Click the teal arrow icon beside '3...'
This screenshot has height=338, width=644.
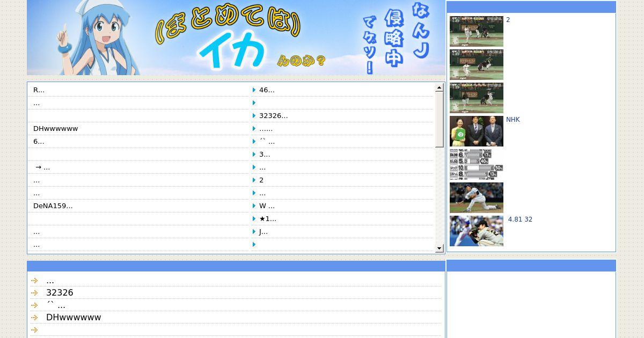click(x=254, y=155)
